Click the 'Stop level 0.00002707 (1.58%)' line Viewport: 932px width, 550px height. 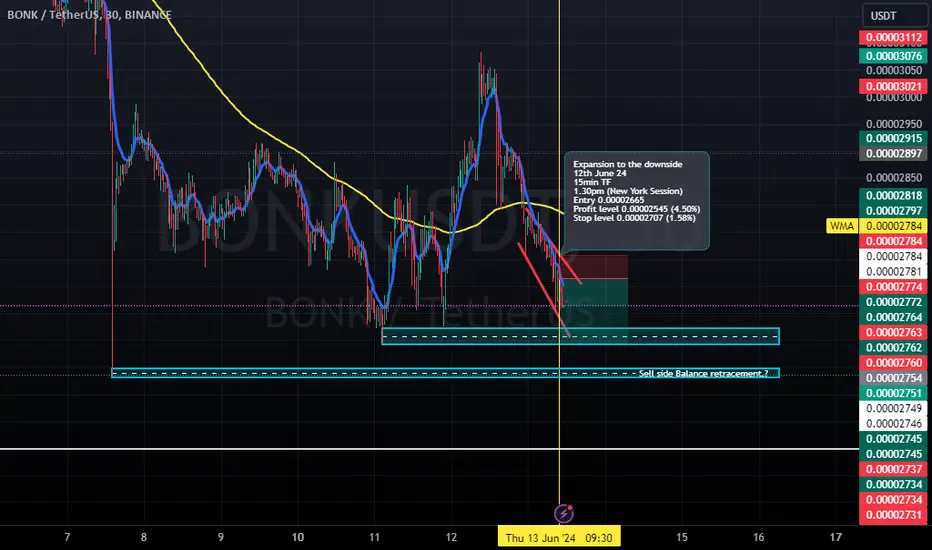[634, 218]
